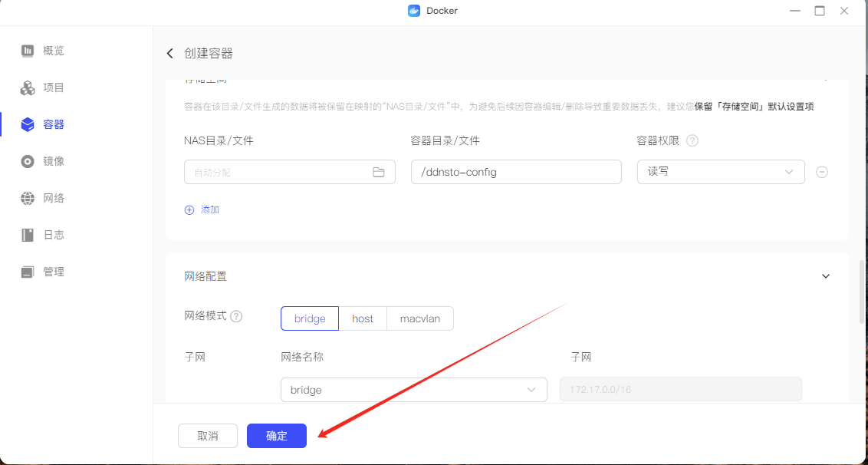The image size is (868, 465).
Task: Select bridge network mode
Action: point(310,318)
